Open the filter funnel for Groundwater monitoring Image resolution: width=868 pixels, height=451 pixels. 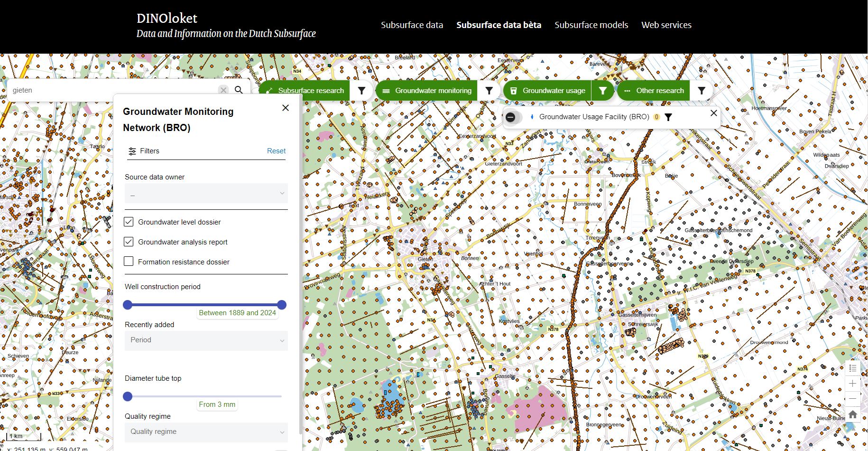coord(489,90)
